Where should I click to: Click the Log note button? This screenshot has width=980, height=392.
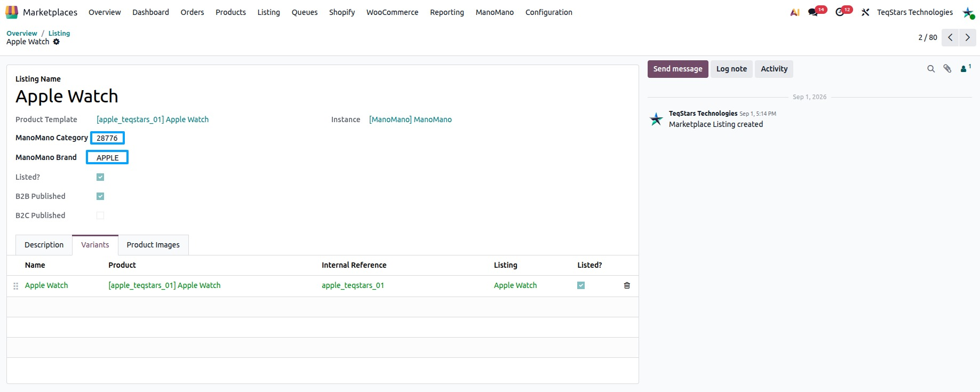[x=731, y=69]
